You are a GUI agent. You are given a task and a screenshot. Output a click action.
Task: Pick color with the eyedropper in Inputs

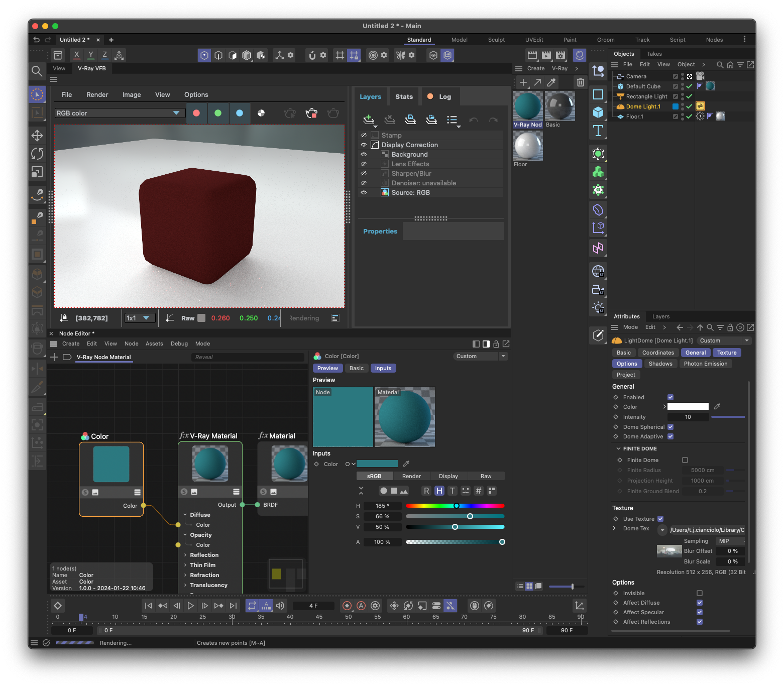[x=406, y=464]
